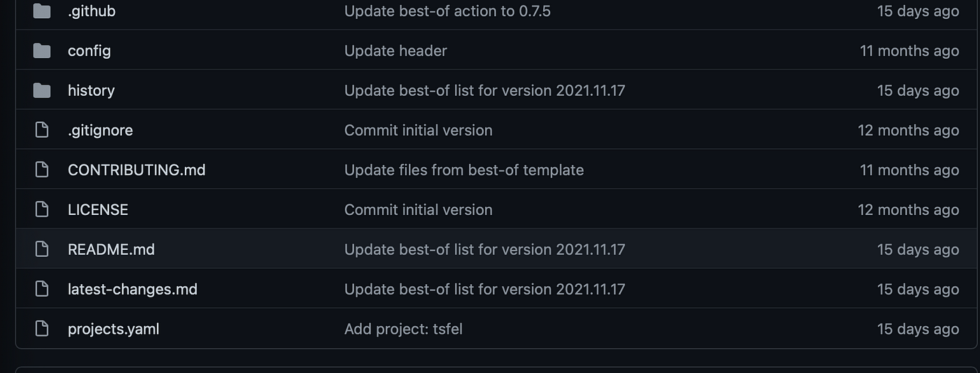Open the README.md file
Viewport: 980px width, 373px height.
tap(111, 249)
